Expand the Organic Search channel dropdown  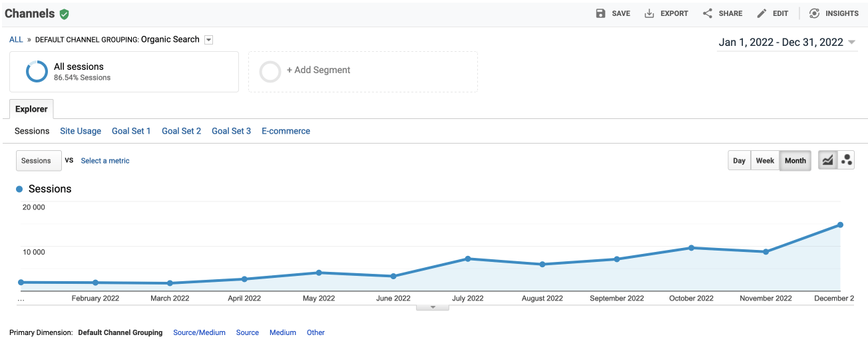tap(208, 40)
